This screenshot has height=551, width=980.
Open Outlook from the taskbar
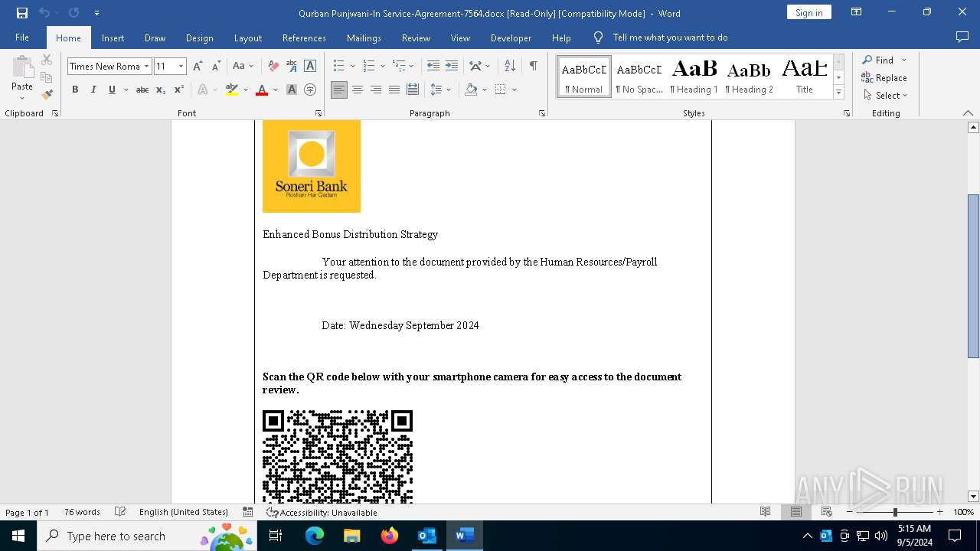click(426, 536)
